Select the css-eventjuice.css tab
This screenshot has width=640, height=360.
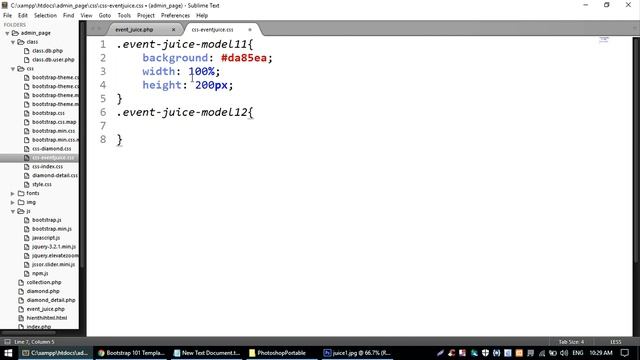point(213,30)
